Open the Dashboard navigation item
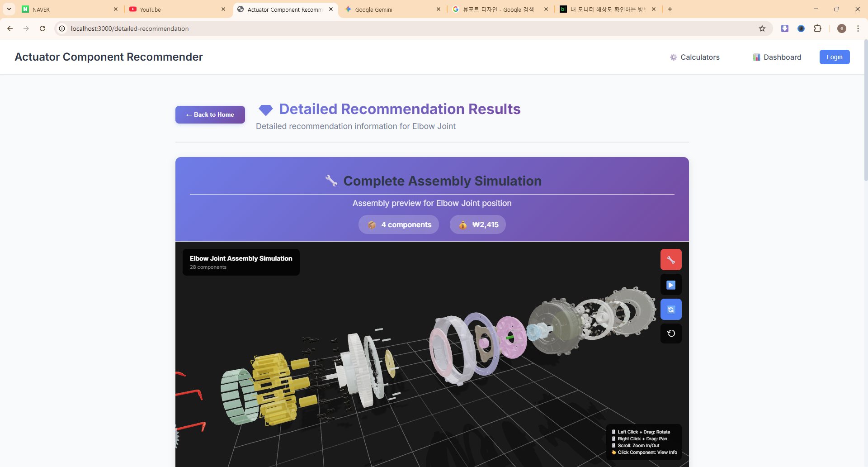Image resolution: width=868 pixels, height=467 pixels. click(777, 57)
